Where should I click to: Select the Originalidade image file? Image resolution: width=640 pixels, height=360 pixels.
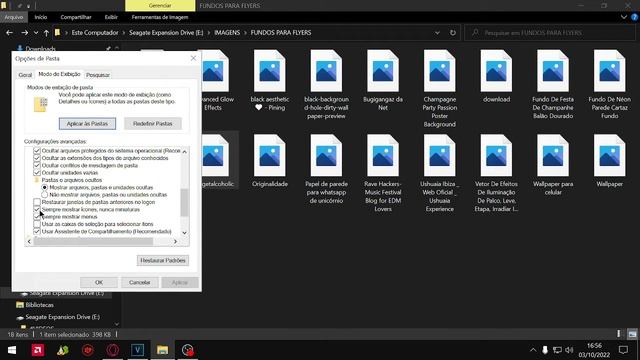pyautogui.click(x=269, y=161)
